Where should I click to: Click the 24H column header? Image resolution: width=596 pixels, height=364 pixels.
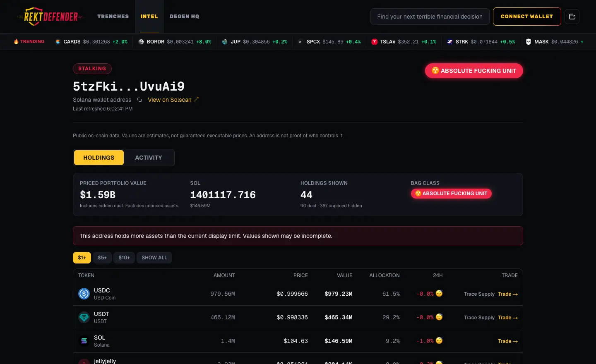(x=438, y=275)
